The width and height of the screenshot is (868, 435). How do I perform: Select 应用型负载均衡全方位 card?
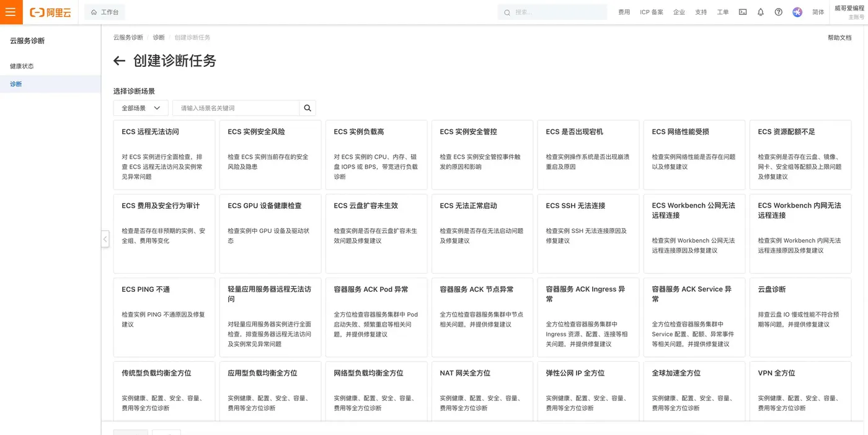click(270, 391)
